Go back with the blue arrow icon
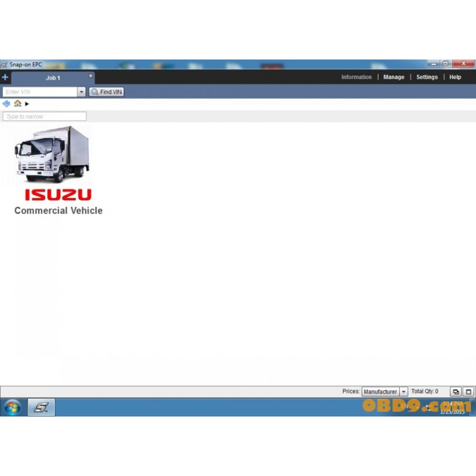476x476 pixels. (6, 104)
